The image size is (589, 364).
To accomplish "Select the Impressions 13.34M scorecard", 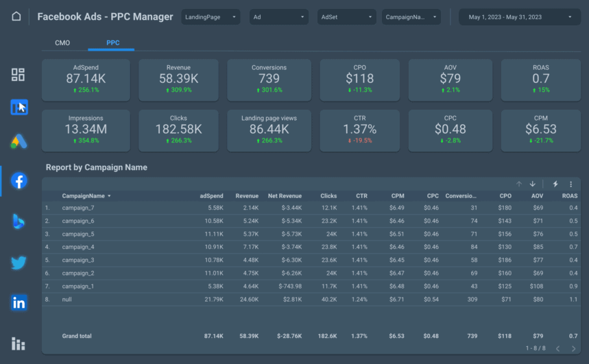I will (x=86, y=130).
